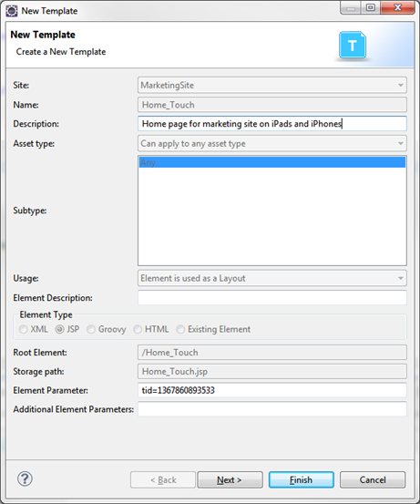Image resolution: width=420 pixels, height=504 pixels.
Task: Select the XML element type radio button
Action: tap(23, 329)
